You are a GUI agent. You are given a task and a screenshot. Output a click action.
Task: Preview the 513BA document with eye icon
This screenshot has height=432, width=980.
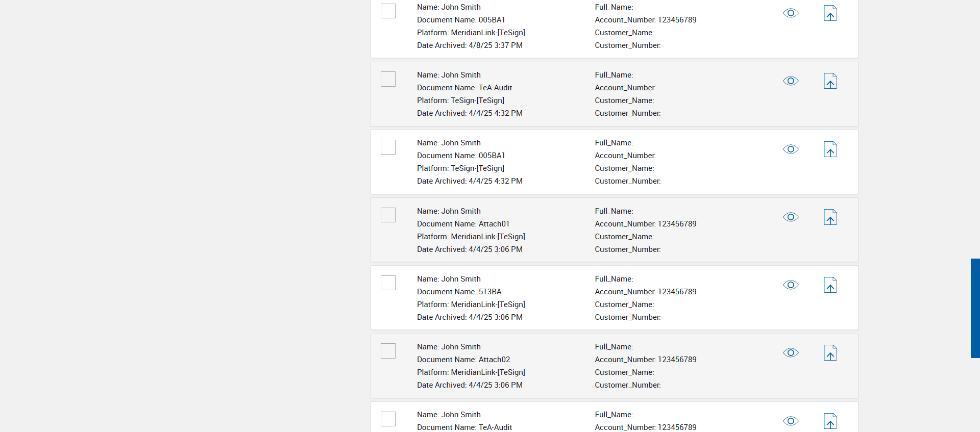(x=791, y=285)
